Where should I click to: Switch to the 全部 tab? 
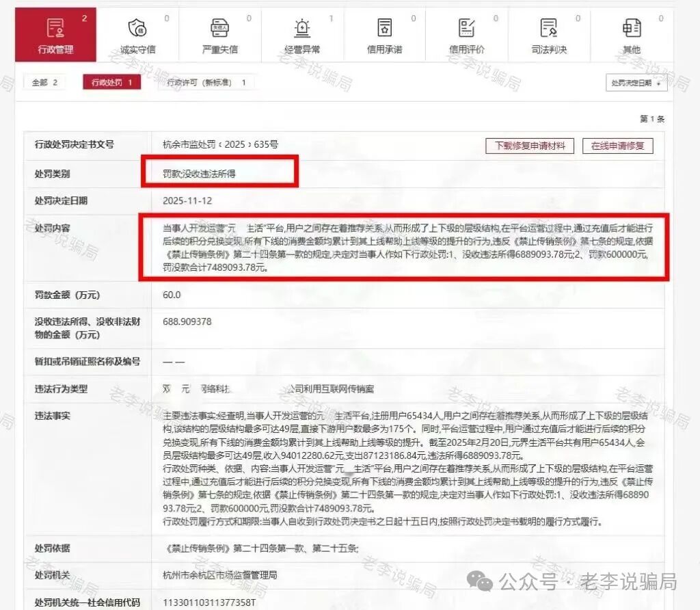(x=43, y=81)
